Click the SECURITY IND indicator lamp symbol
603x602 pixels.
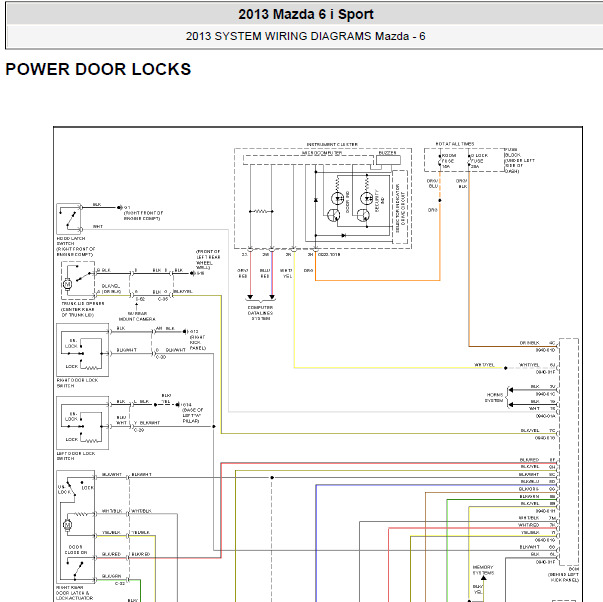tap(366, 198)
